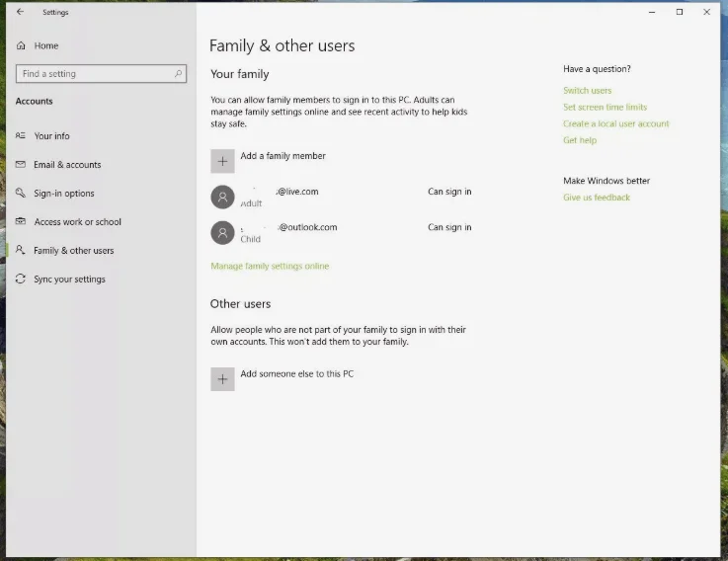This screenshot has width=728, height=561.
Task: Click the Get help link
Action: [580, 140]
